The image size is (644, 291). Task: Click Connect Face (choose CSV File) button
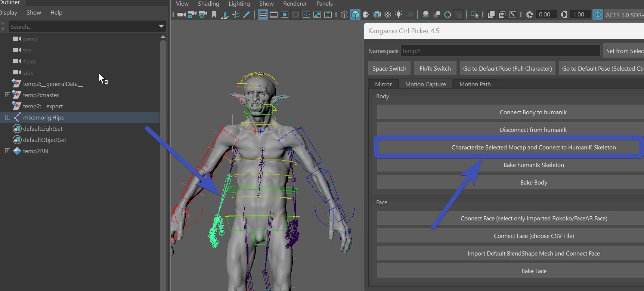[510, 236]
